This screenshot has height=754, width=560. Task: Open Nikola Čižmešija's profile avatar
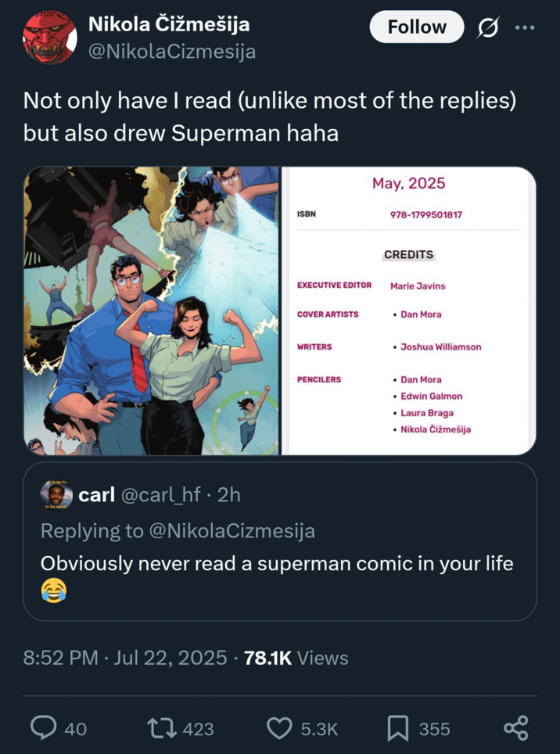49,38
